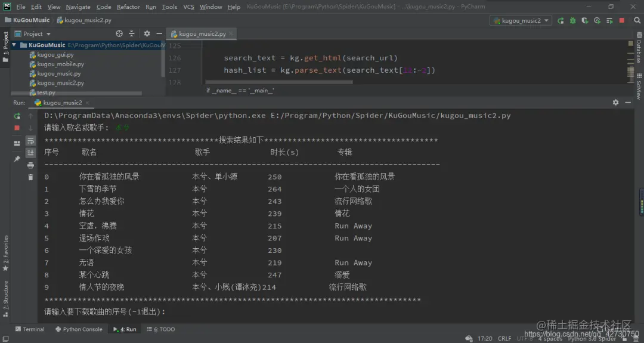Open the Code menu
Viewport: 644px width, 343px height.
click(x=104, y=7)
